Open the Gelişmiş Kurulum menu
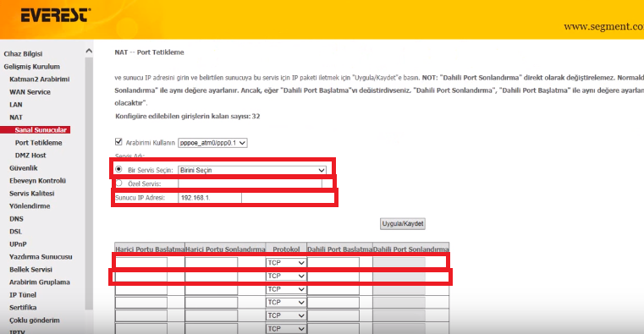The height and width of the screenshot is (334, 644). click(x=31, y=67)
